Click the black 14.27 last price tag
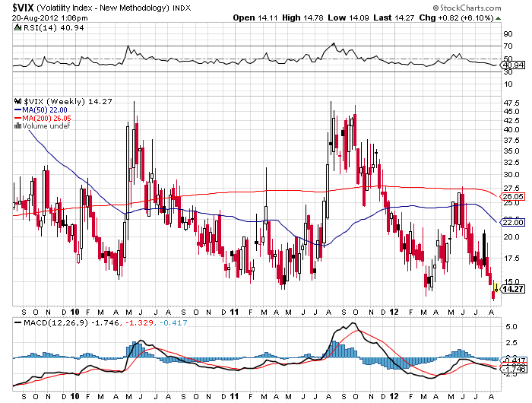Image resolution: width=532 pixels, height=403 pixels. tap(513, 289)
